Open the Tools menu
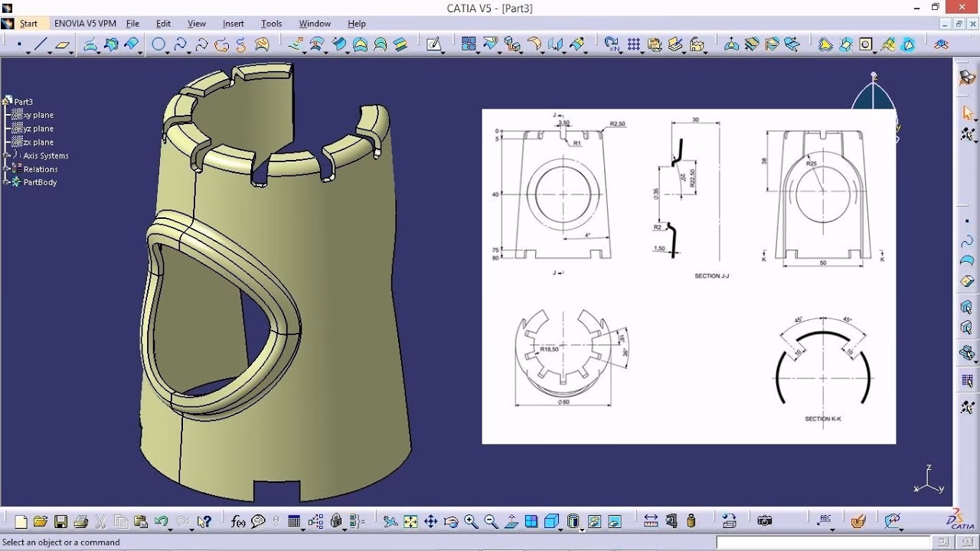The width and height of the screenshot is (980, 551). 270,23
